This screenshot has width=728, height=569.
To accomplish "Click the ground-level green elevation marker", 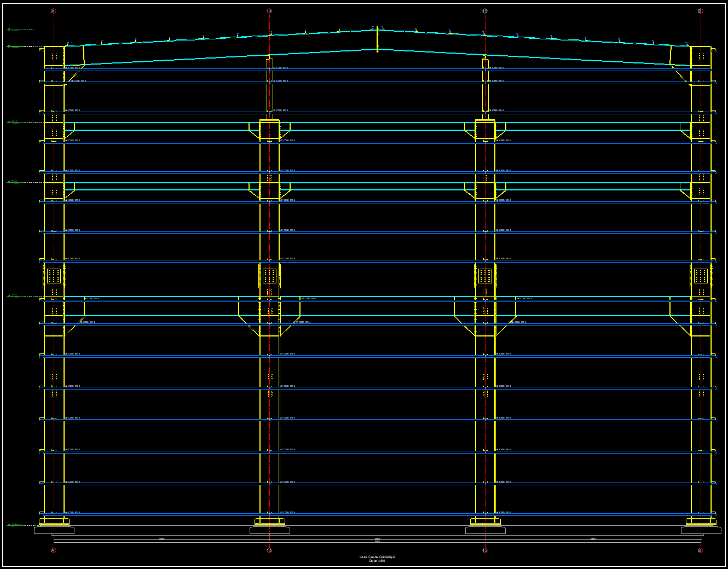I will click(x=9, y=525).
